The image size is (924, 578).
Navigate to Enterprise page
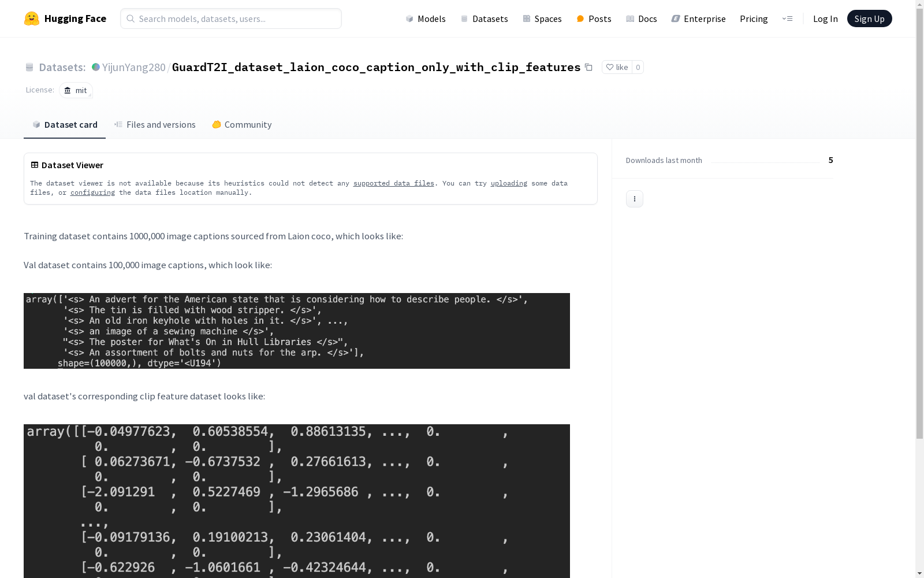coord(698,18)
